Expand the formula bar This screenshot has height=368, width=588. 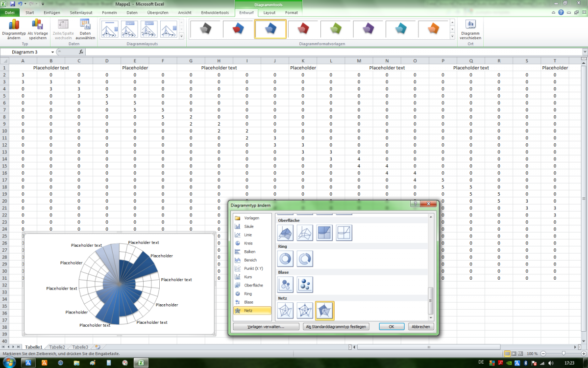tap(585, 52)
